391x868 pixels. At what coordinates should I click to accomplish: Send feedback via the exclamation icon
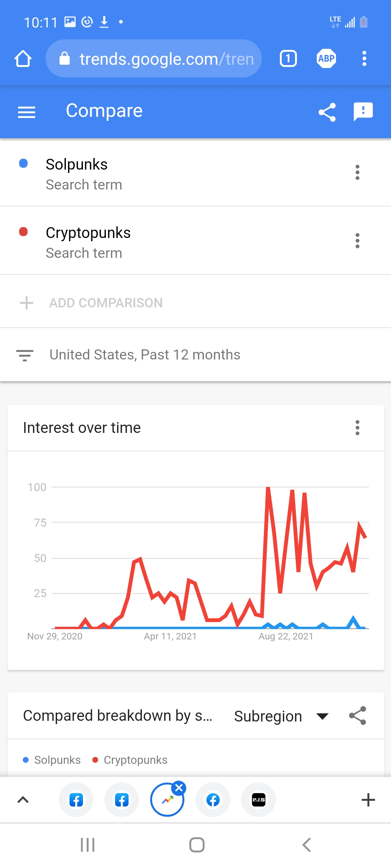click(x=363, y=111)
